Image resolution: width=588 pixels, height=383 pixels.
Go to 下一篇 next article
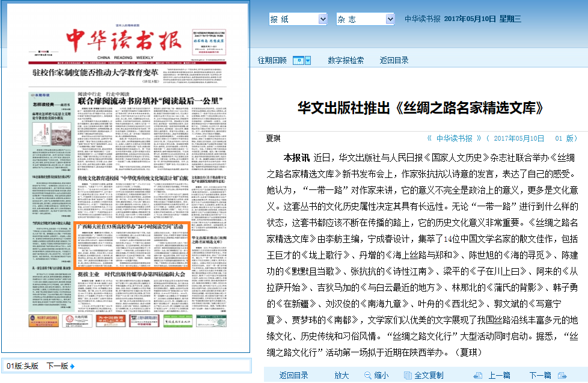coord(540,375)
